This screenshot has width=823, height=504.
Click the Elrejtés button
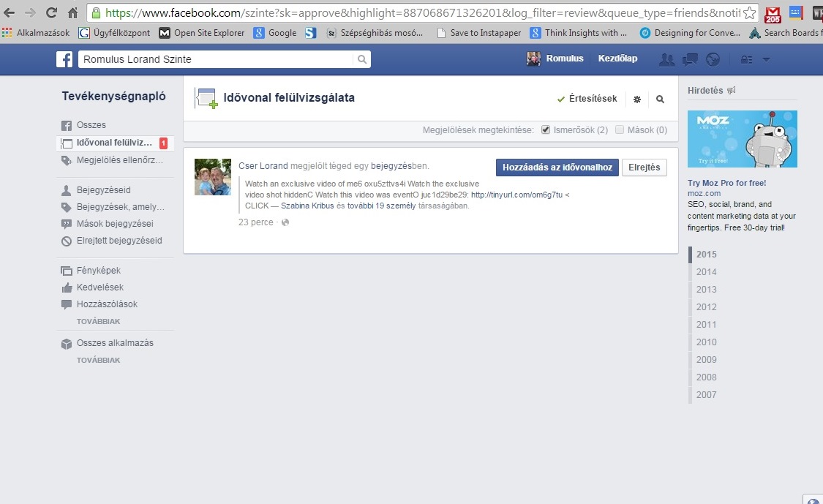coord(645,168)
